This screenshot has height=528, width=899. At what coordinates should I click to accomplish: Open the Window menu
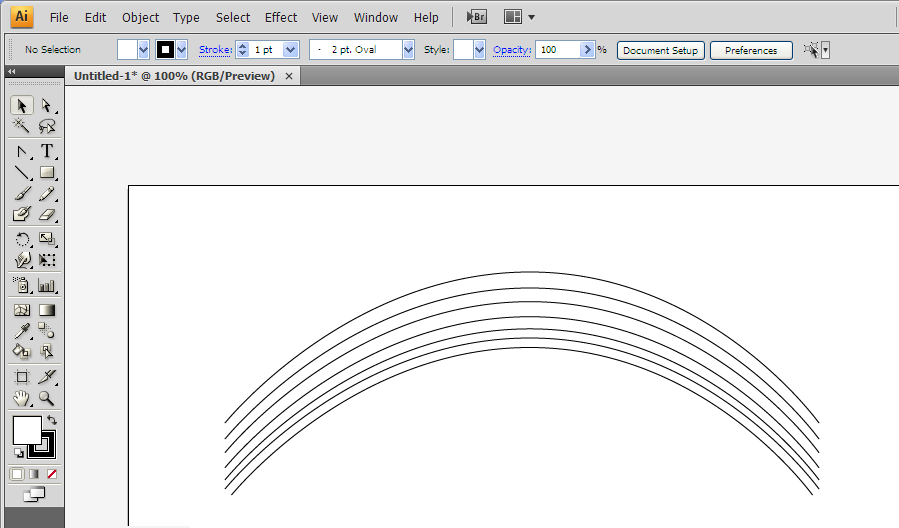pos(376,18)
